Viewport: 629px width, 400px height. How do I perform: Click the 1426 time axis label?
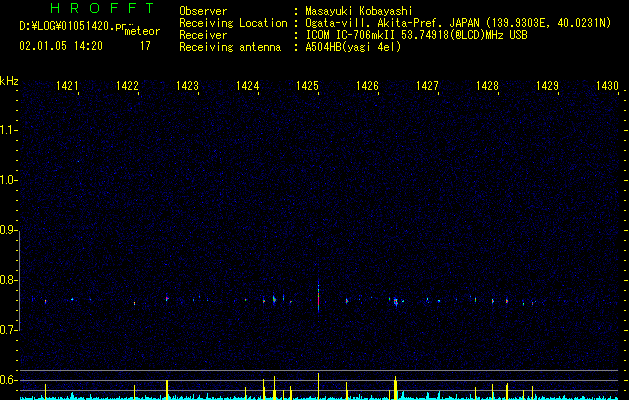point(367,85)
